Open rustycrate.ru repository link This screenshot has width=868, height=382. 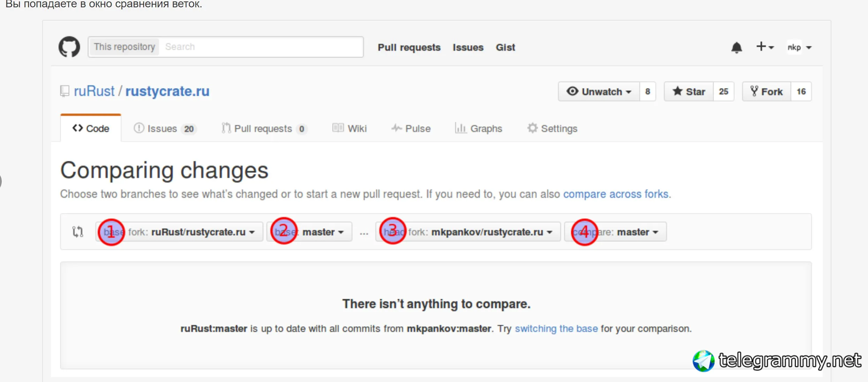click(167, 91)
